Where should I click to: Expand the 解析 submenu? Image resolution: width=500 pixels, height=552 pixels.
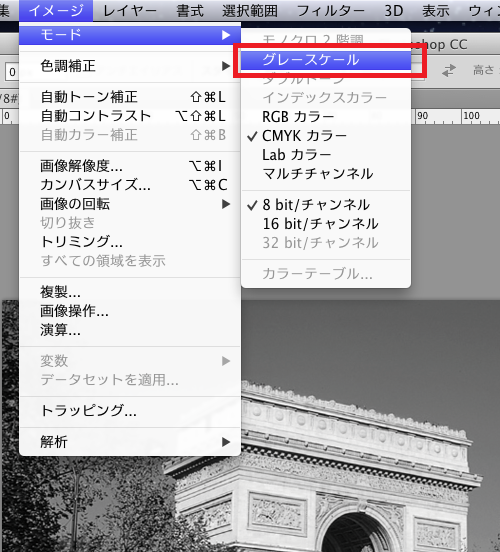click(x=130, y=442)
